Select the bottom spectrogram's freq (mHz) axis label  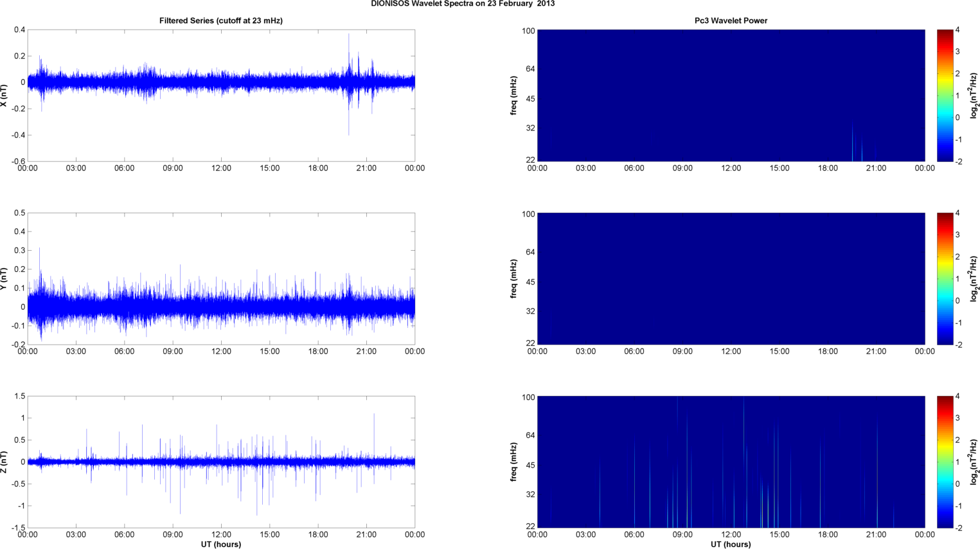tap(514, 462)
